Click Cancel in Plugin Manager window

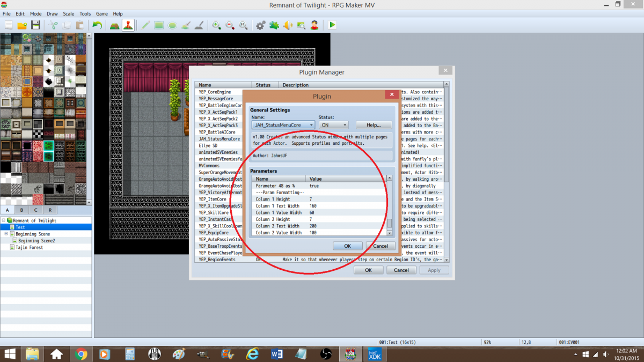click(401, 270)
